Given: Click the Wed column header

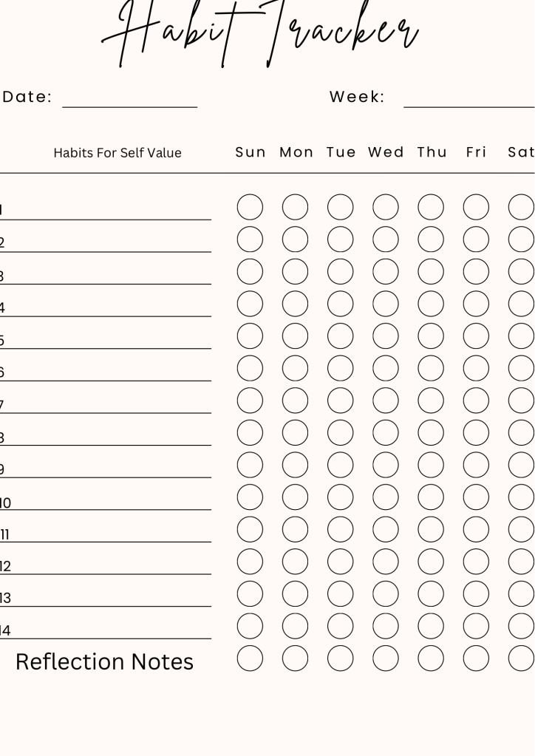Looking at the screenshot, I should point(386,152).
